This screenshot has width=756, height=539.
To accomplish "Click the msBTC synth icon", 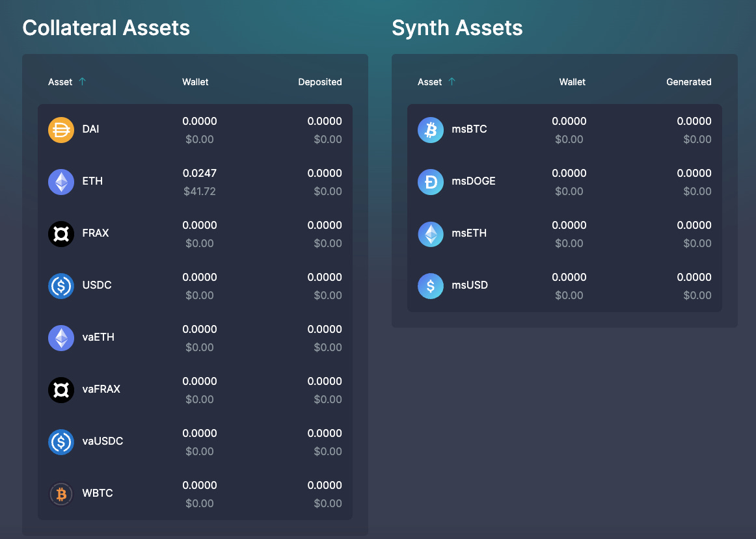I will click(431, 130).
